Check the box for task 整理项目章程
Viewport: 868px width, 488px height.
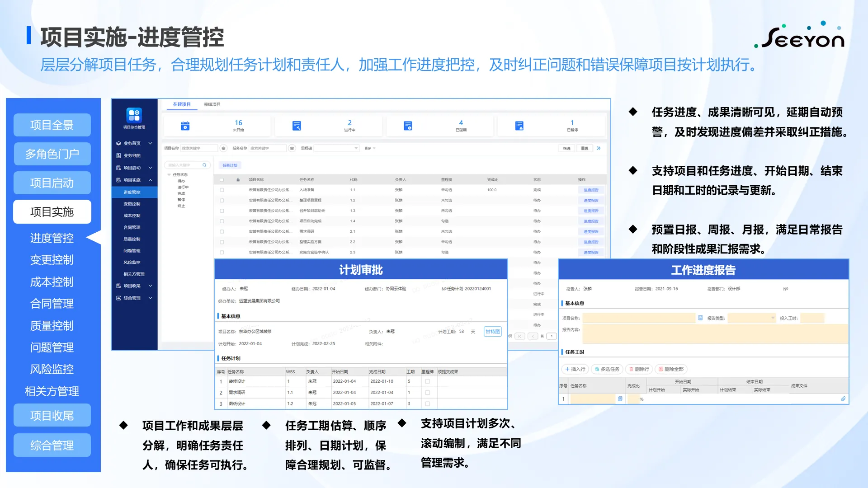point(222,201)
